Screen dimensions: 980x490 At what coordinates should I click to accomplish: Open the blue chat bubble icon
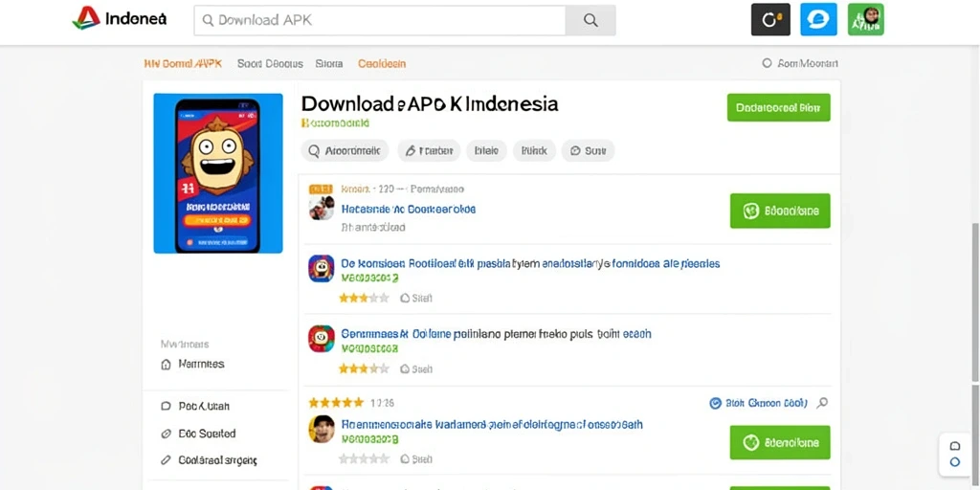tap(819, 19)
